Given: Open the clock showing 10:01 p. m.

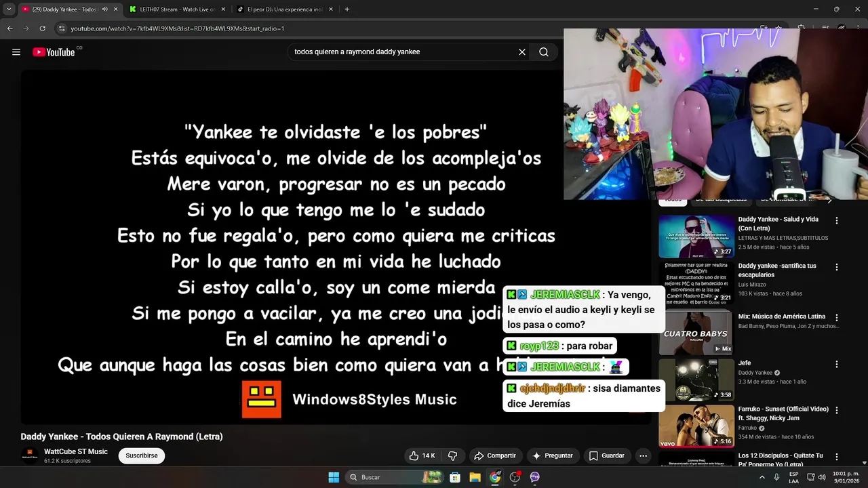Looking at the screenshot, I should [846, 477].
